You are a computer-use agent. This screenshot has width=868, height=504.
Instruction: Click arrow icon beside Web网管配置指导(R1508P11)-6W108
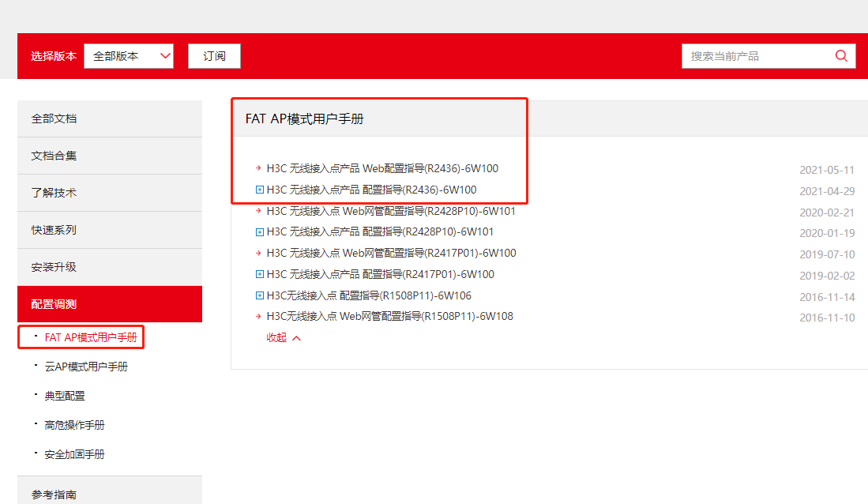(x=258, y=316)
